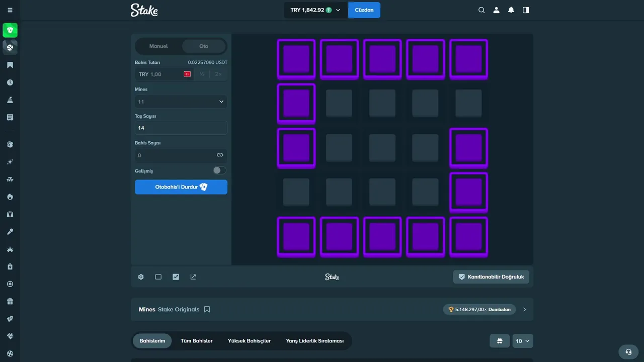
Task: Open the green Casino section icon
Action: 10,30
